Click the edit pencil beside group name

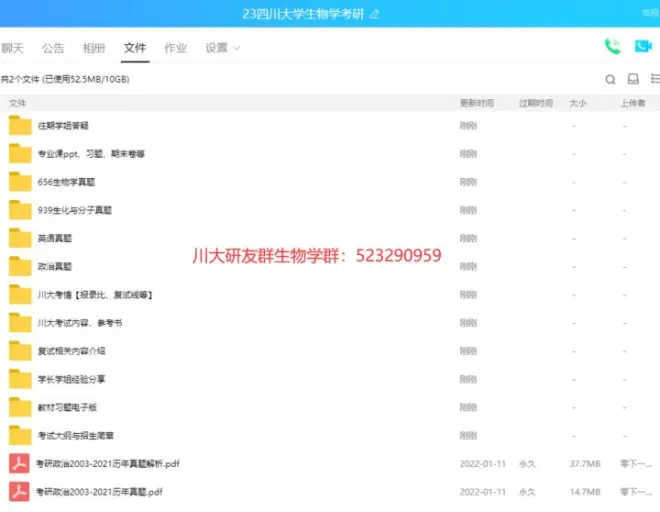(x=375, y=14)
